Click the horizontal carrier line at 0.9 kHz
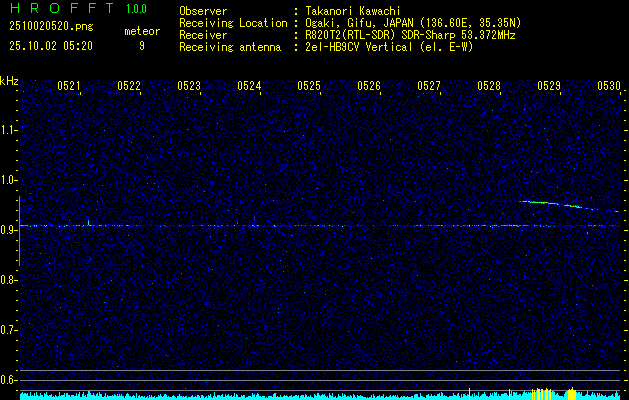 [320, 226]
